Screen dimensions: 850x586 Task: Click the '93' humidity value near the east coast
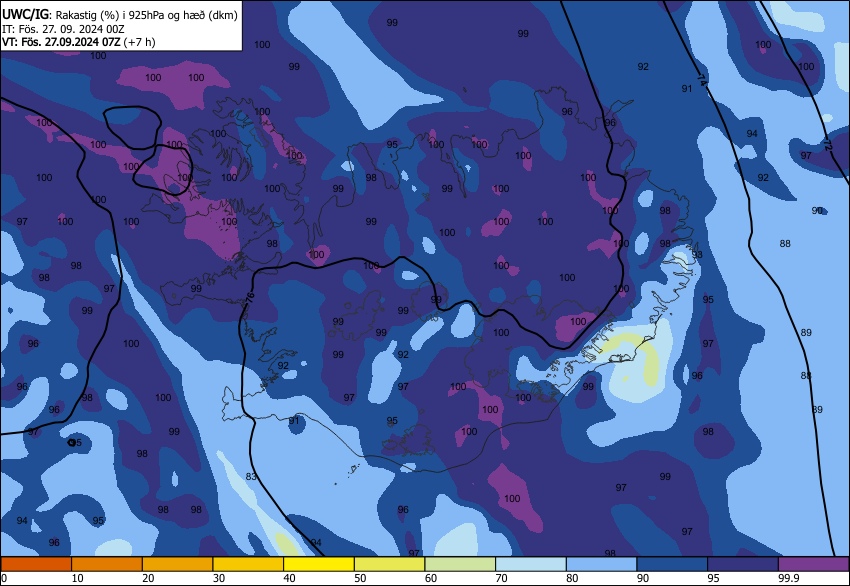pos(697,254)
